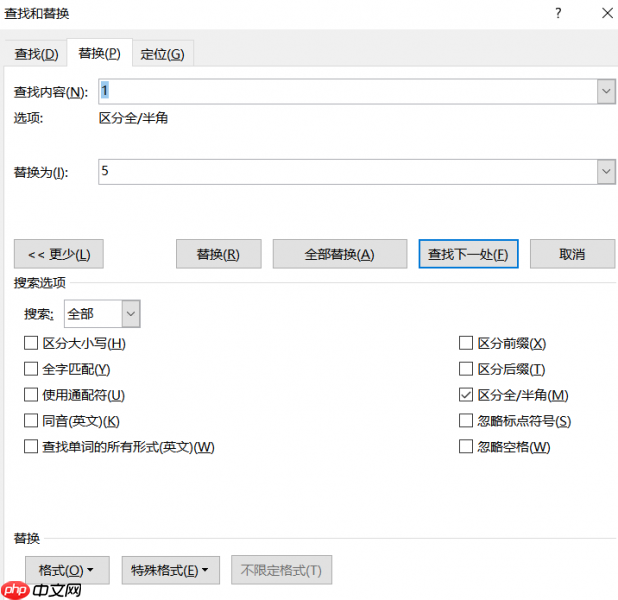Enable 忽略空格(W) checkbox
Screen dimensions: 618x600
coord(466,447)
